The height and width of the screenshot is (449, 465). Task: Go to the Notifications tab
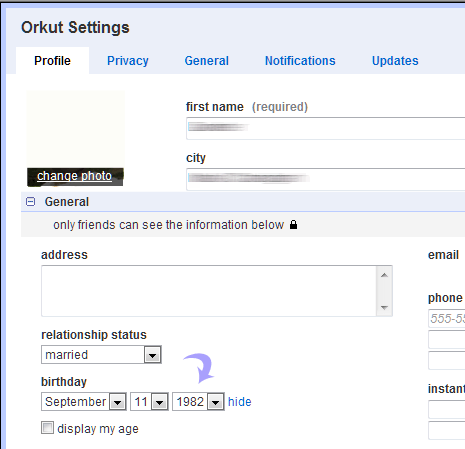[300, 61]
